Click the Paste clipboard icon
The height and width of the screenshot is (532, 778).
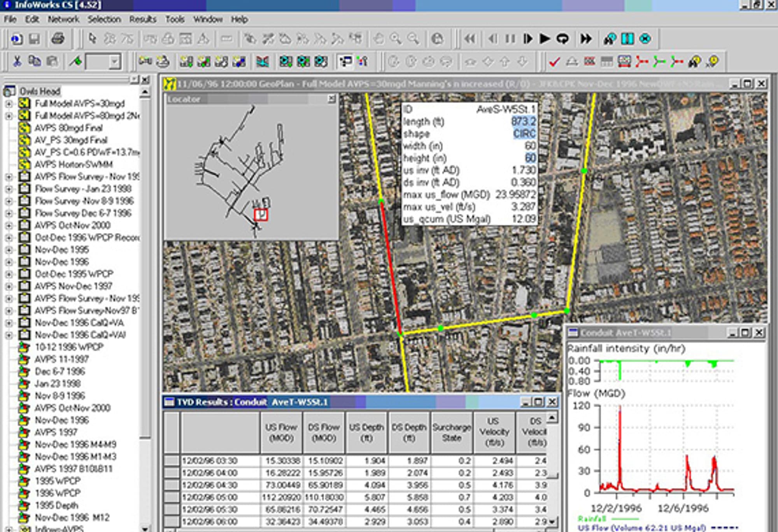click(52, 61)
